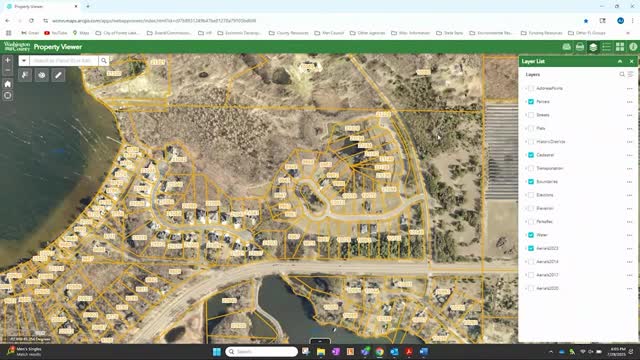
Task: Open Chrome profile avatar
Action: click(620, 20)
